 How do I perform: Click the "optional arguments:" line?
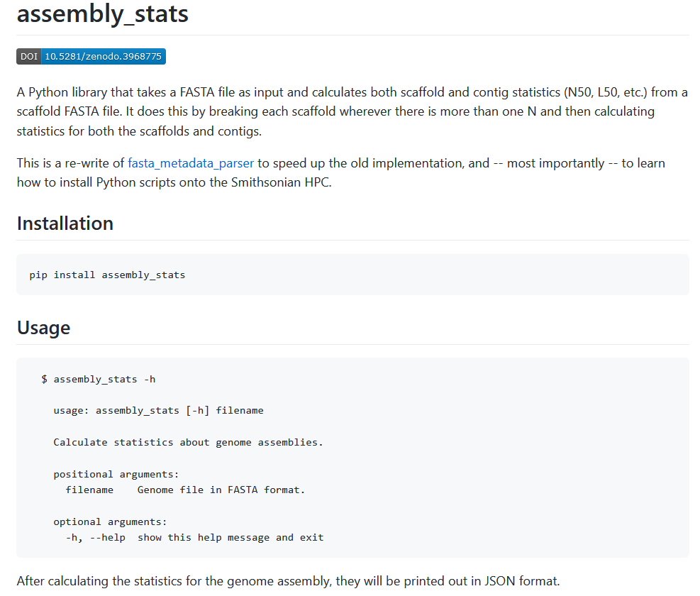[x=110, y=521]
